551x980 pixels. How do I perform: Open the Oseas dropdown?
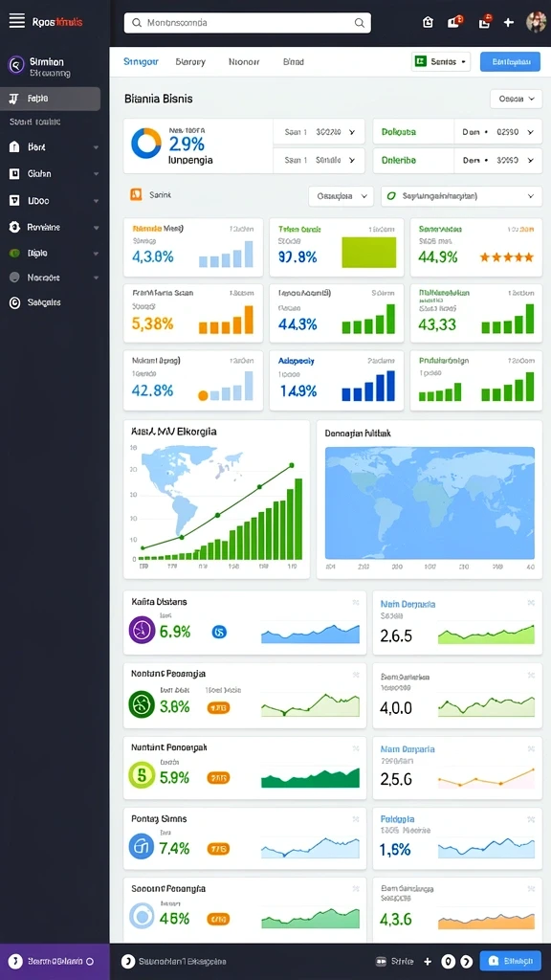tap(516, 99)
